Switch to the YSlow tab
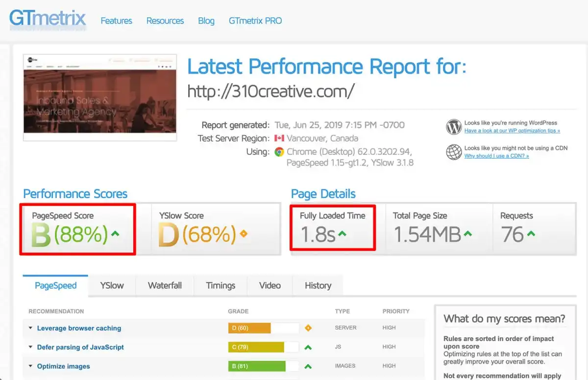Screen dimensions: 588x380 [x=112, y=286]
